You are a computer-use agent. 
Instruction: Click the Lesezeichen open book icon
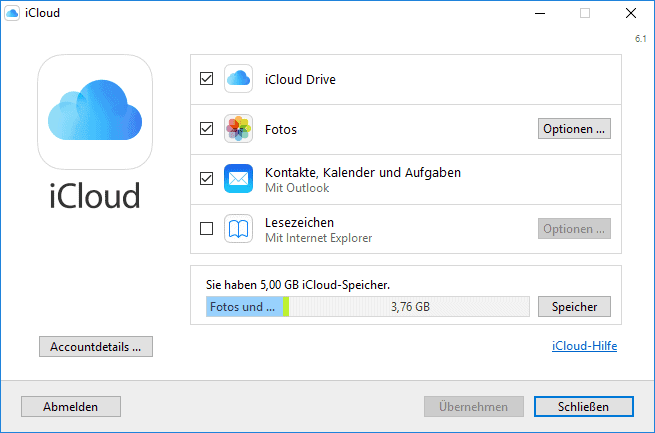238,228
